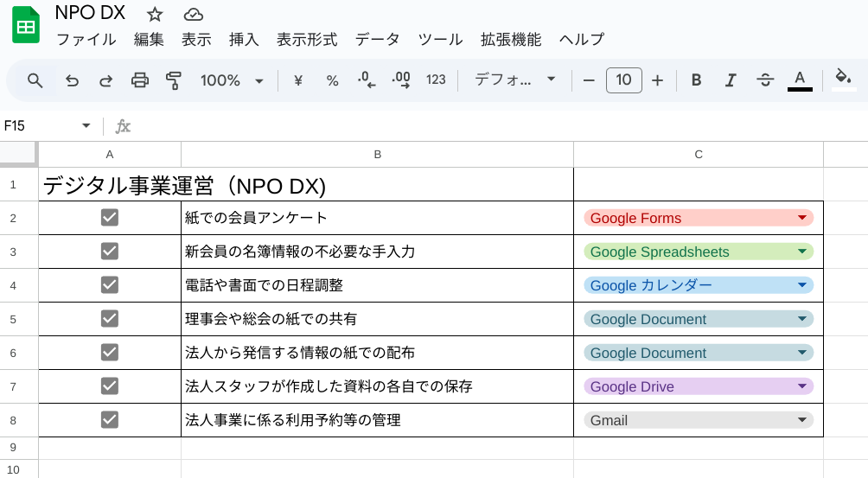
Task: Uncheck the box for 法人事業に係る利用予約等の管理
Action: pyautogui.click(x=110, y=420)
